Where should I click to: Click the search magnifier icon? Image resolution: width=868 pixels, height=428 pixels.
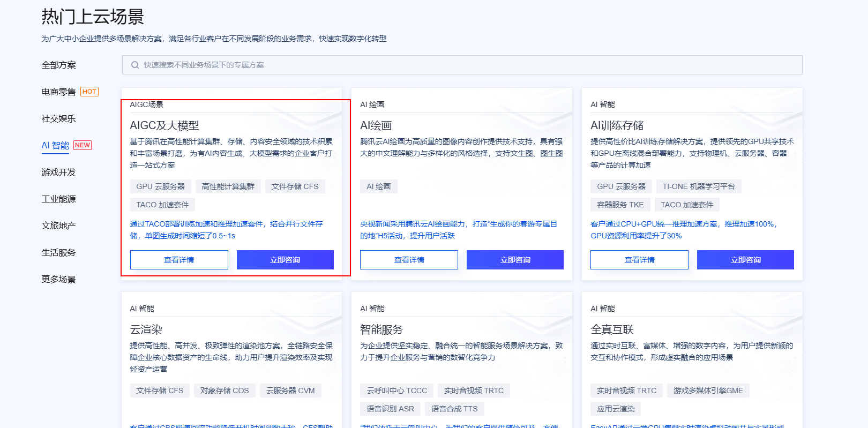coord(135,65)
